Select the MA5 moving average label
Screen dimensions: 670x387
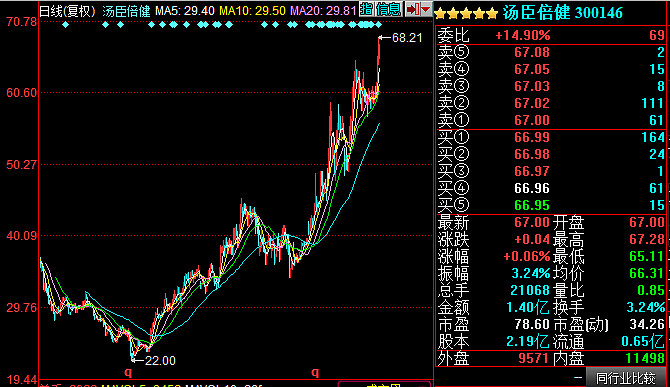[x=185, y=11]
